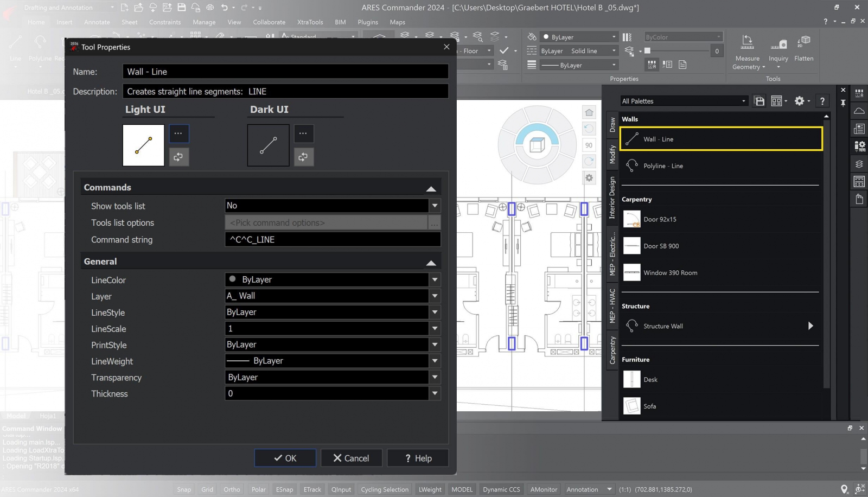This screenshot has width=868, height=497.
Task: Open the All Palettes dropdown
Action: point(684,101)
